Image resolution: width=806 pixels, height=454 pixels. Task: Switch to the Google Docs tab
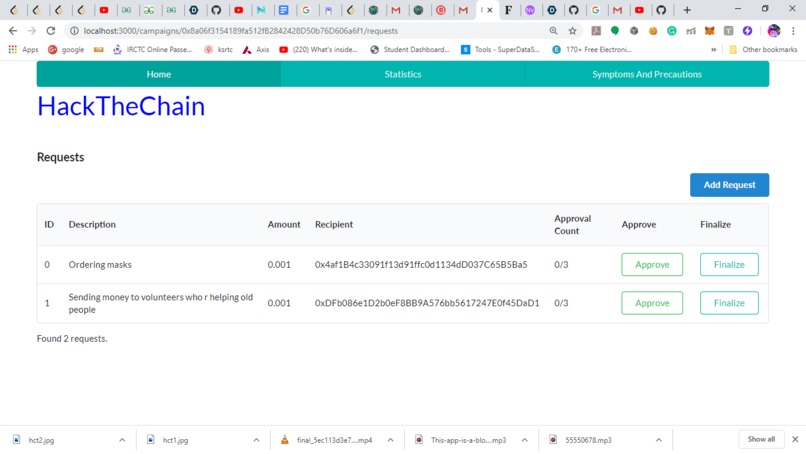pyautogui.click(x=283, y=10)
